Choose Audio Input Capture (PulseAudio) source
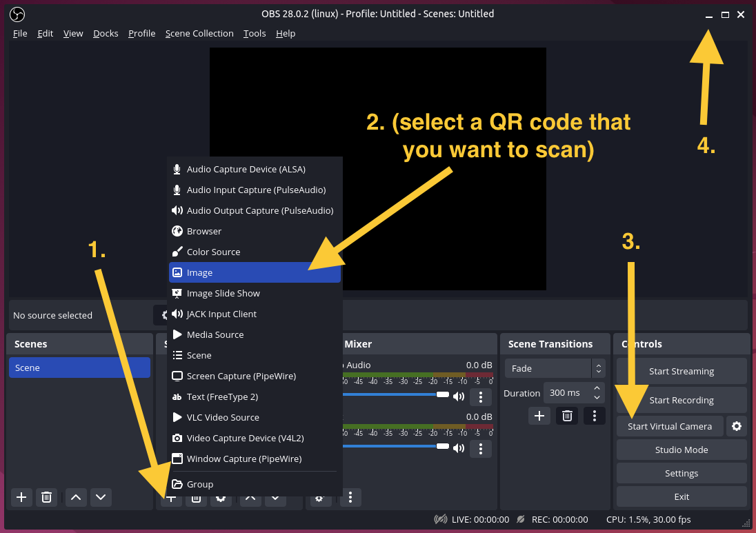756x533 pixels. tap(255, 190)
